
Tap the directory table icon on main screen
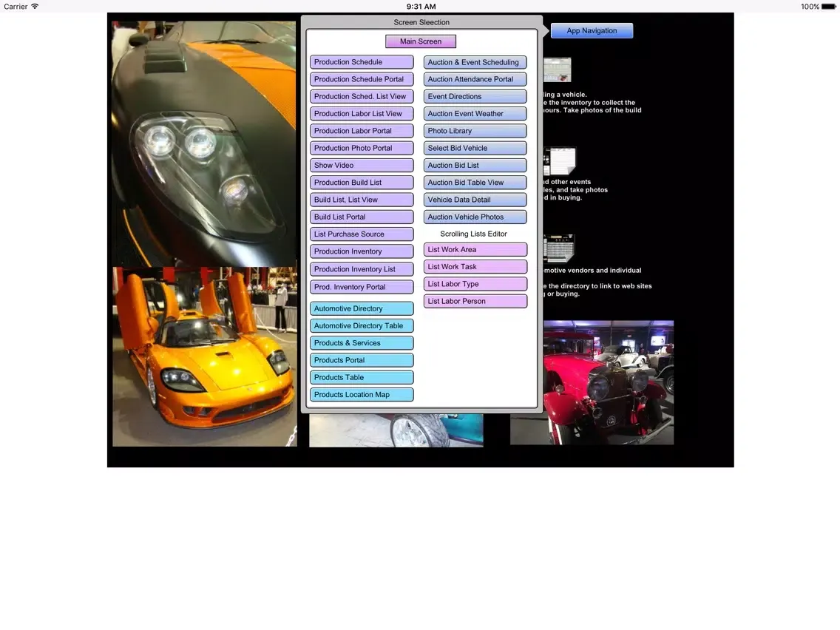point(559,248)
